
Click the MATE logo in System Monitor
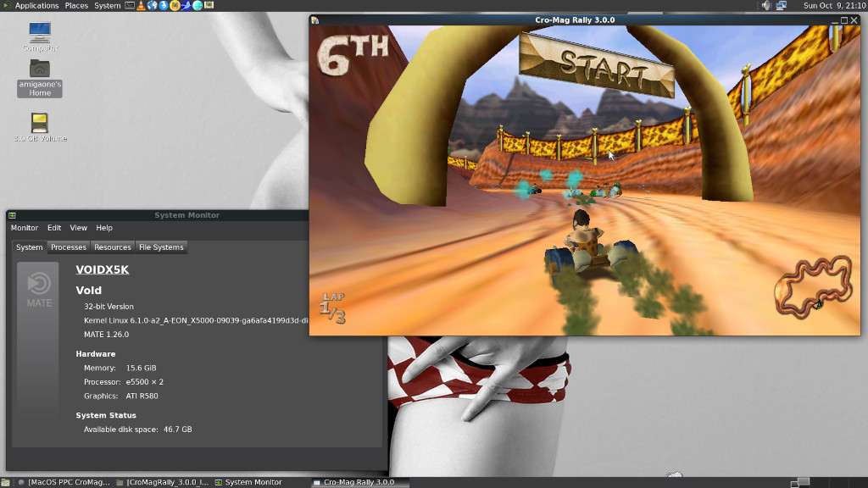pos(39,290)
